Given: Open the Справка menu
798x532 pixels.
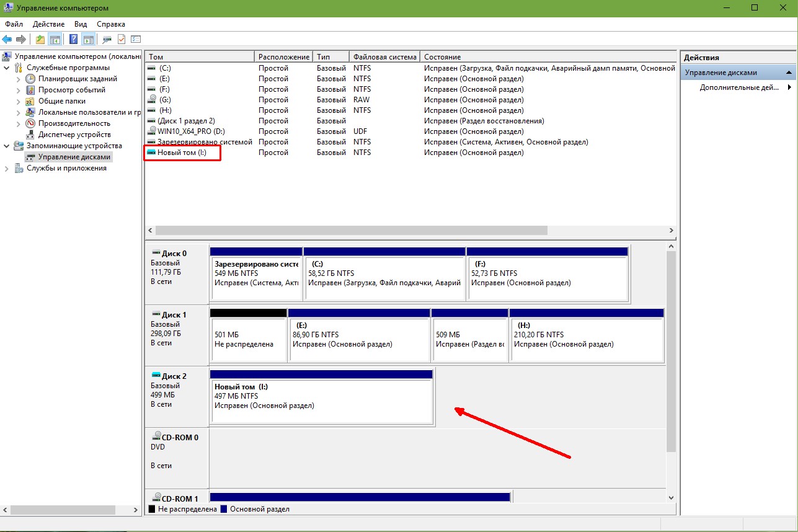Looking at the screenshot, I should tap(111, 24).
